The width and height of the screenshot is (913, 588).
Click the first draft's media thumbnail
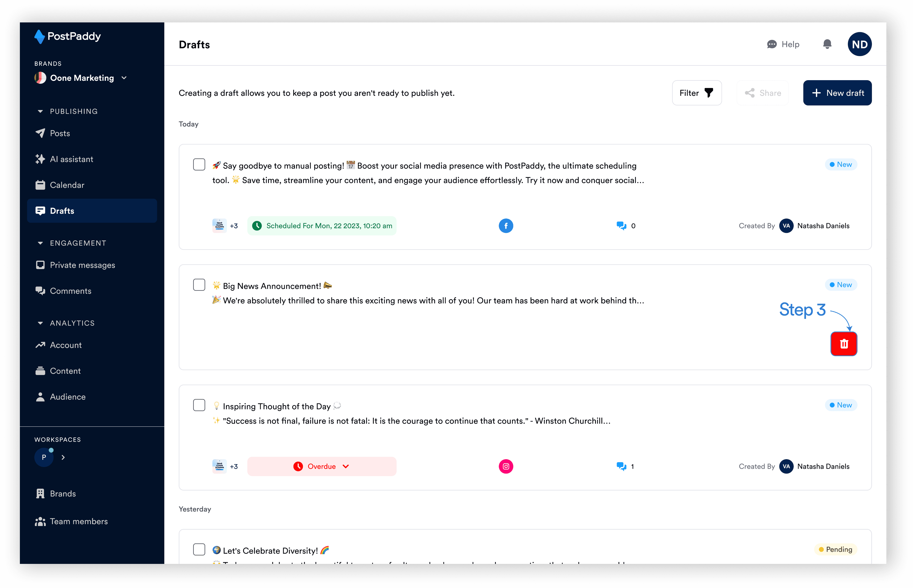click(x=219, y=226)
